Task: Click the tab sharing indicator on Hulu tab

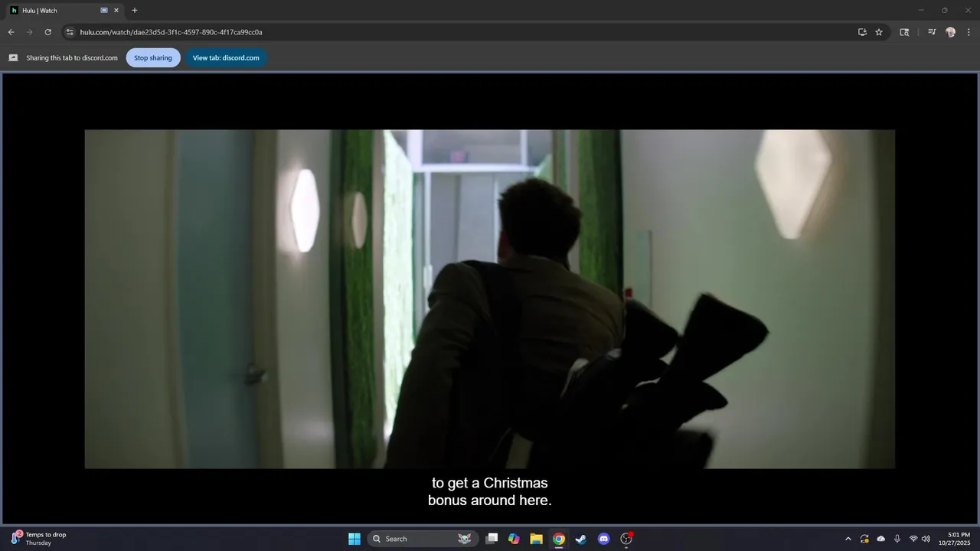Action: point(104,11)
